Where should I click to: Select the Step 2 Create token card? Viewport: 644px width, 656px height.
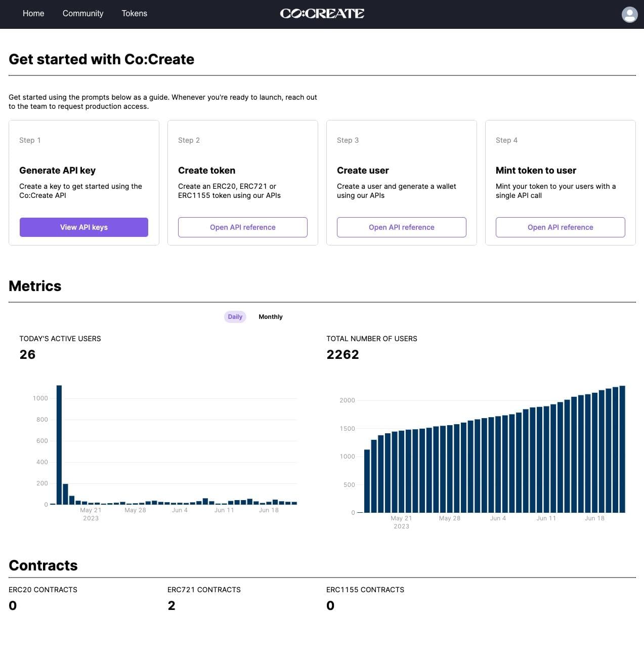click(242, 182)
